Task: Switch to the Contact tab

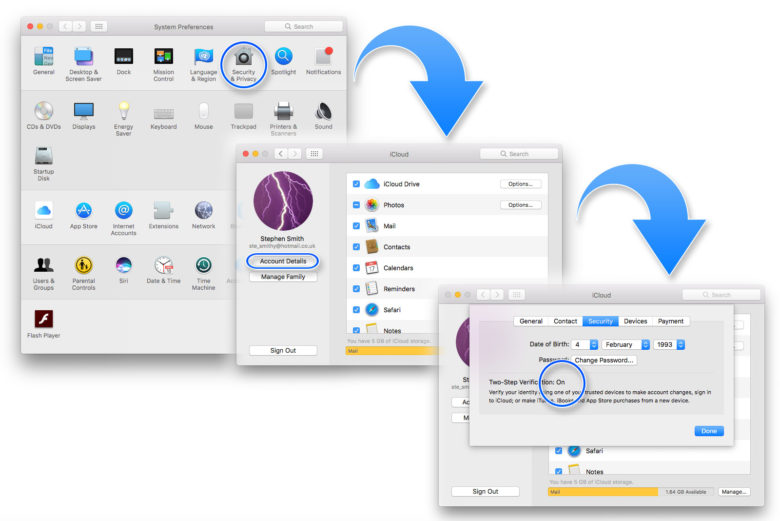Action: click(565, 321)
